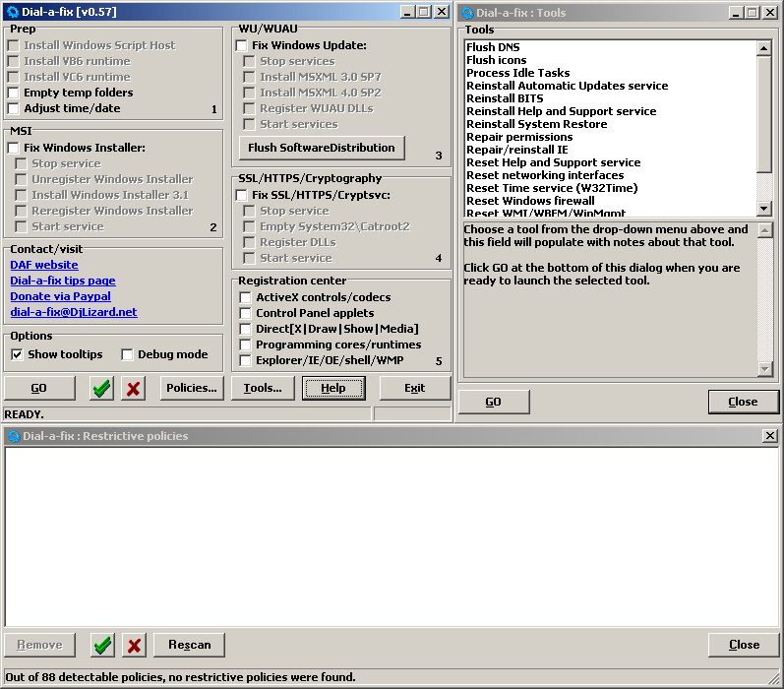The height and width of the screenshot is (689, 784).
Task: Click the Tools window title bar icon
Action: click(x=467, y=13)
